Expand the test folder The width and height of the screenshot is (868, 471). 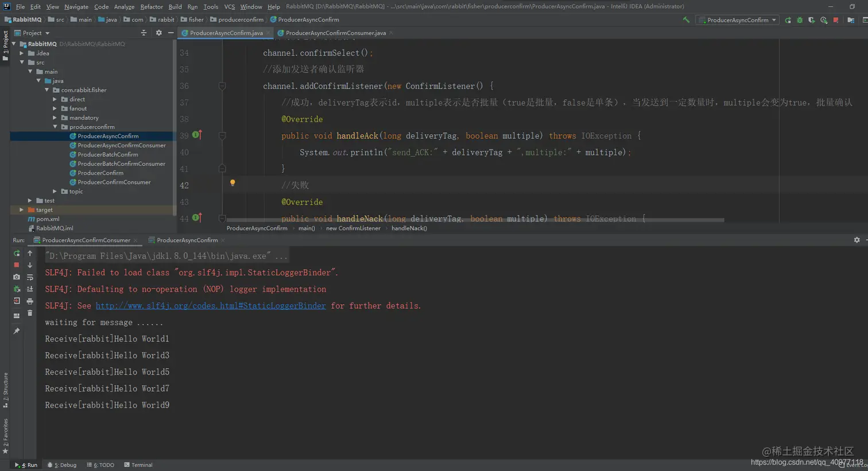pyautogui.click(x=30, y=201)
